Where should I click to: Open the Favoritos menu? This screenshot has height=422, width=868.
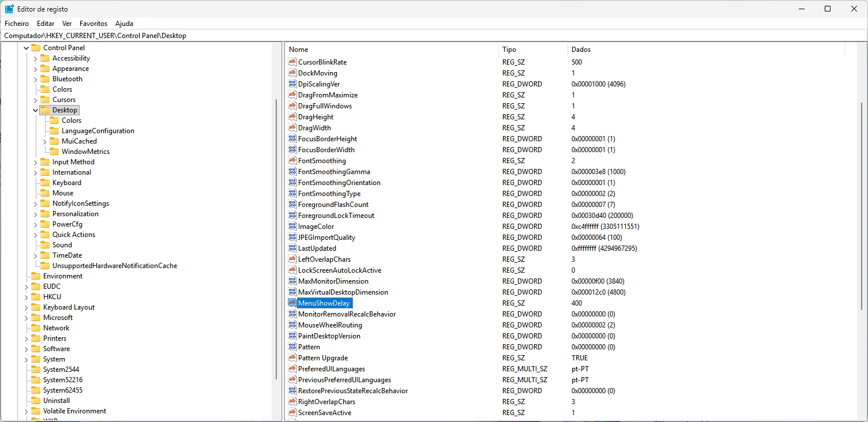point(93,23)
